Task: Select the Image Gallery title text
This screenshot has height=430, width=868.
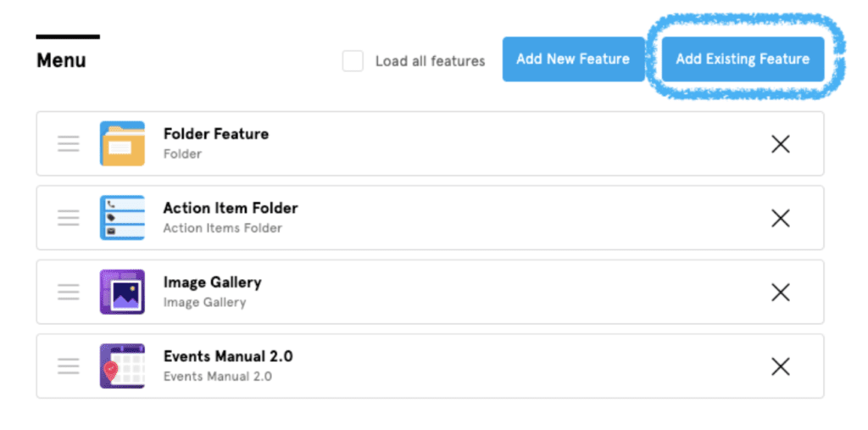Action: pos(212,282)
